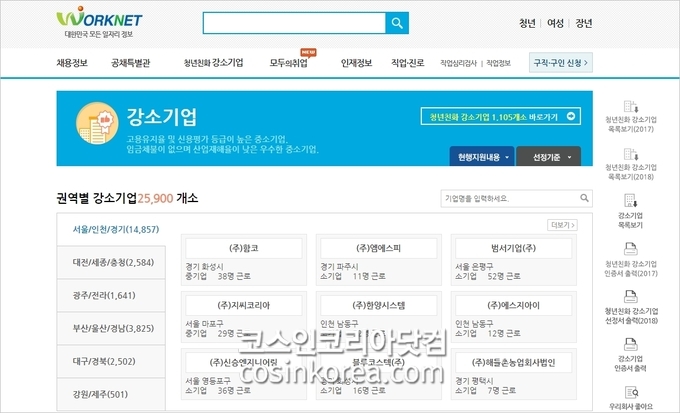The width and height of the screenshot is (680, 413).
Task: Click the 서울 은평구 location text
Action: click(474, 266)
